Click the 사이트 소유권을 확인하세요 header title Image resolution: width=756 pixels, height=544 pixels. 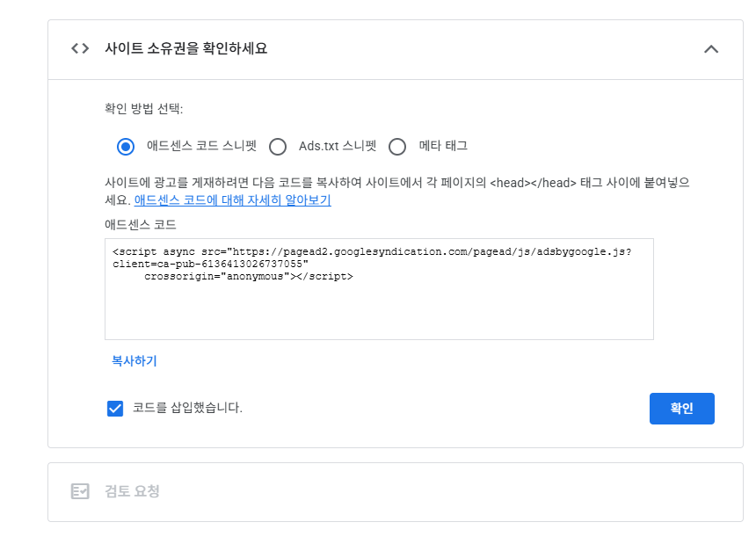(x=185, y=48)
